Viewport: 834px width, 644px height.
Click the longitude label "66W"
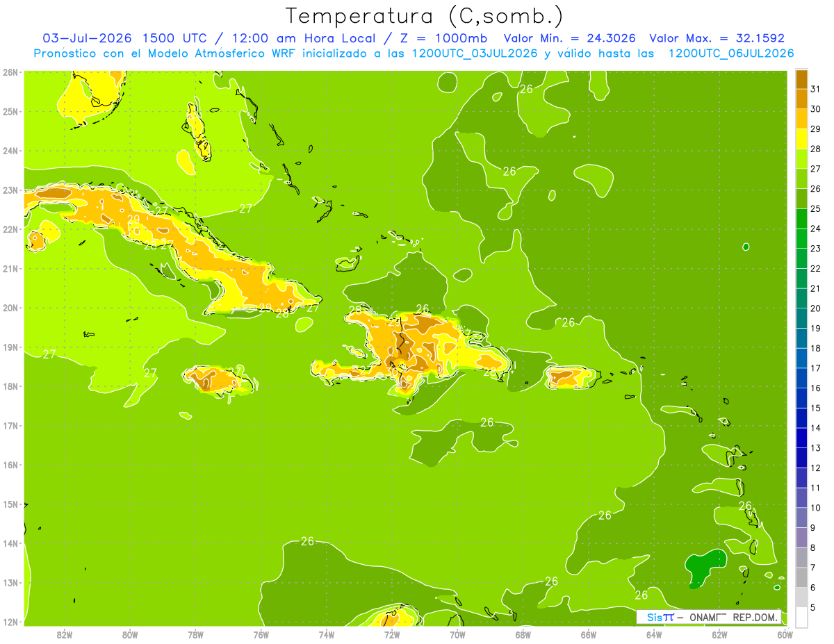point(589,634)
